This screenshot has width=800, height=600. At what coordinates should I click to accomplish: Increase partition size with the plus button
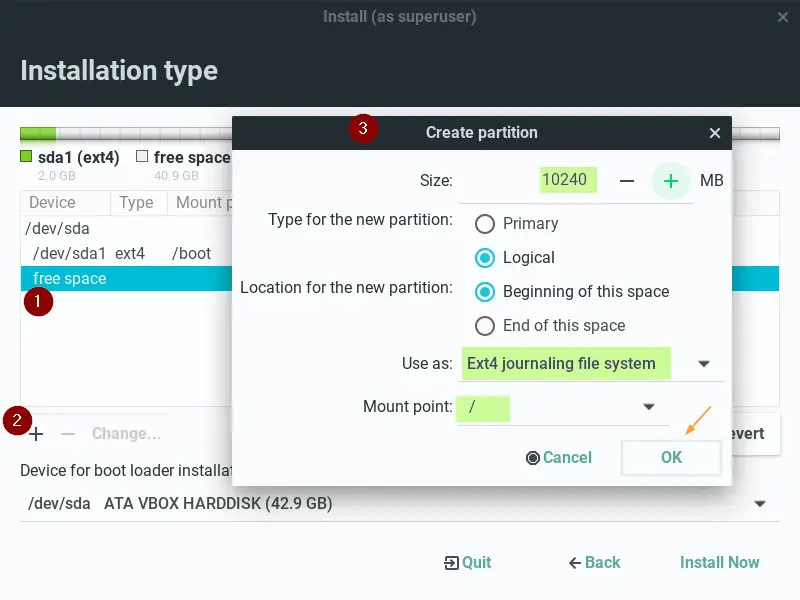(670, 181)
